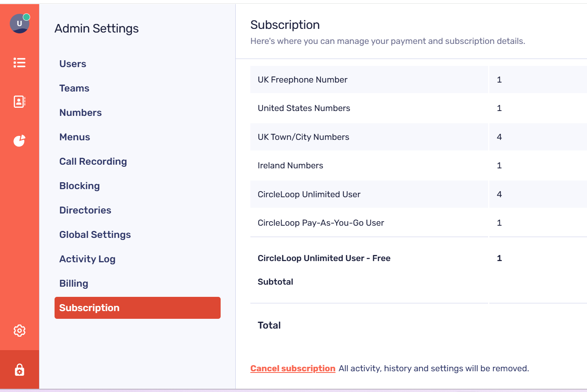587x392 pixels.
Task: Open your user profile avatar
Action: click(20, 24)
